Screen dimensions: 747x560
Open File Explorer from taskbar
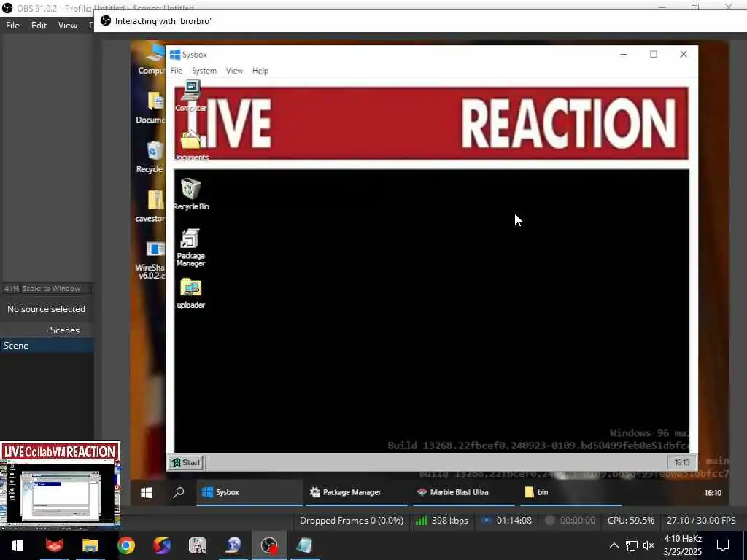[90, 545]
